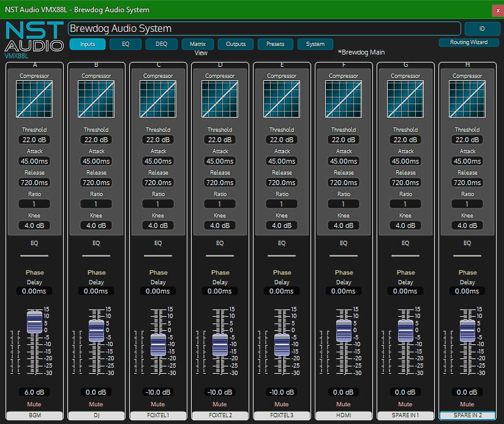Open channel G compressor curve graph
The width and height of the screenshot is (504, 424).
point(405,99)
